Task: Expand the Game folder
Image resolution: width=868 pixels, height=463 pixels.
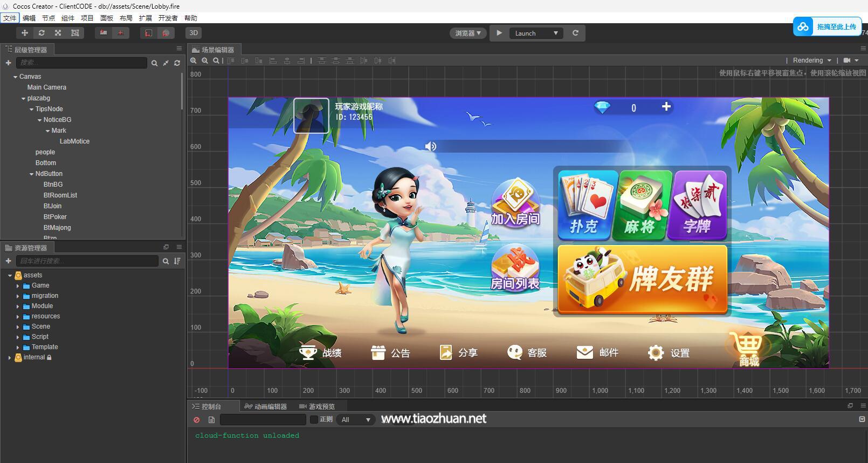Action: 18,286
